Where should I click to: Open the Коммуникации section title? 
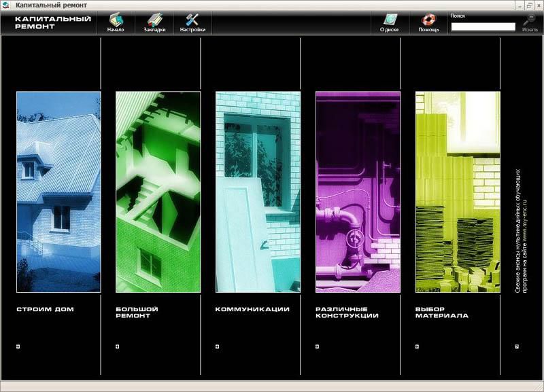pyautogui.click(x=252, y=309)
